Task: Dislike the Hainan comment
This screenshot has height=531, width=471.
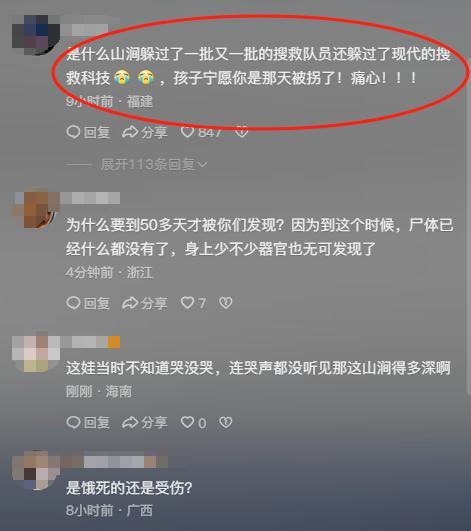Action: [x=226, y=422]
